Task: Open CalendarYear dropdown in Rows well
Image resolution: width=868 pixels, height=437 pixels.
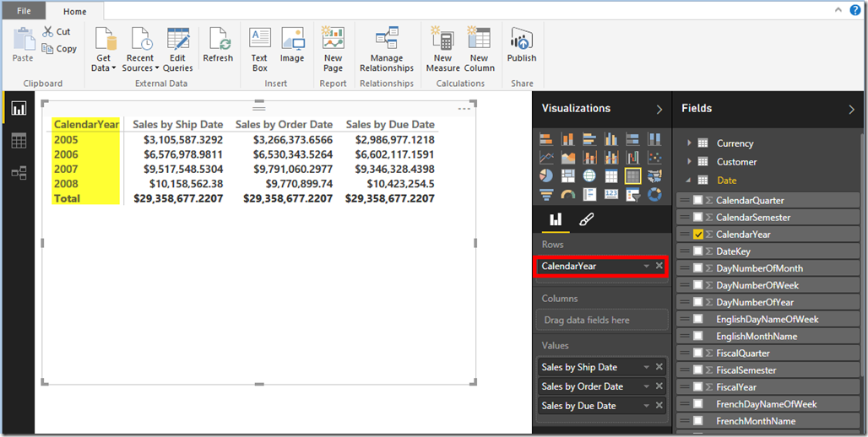Action: [646, 266]
